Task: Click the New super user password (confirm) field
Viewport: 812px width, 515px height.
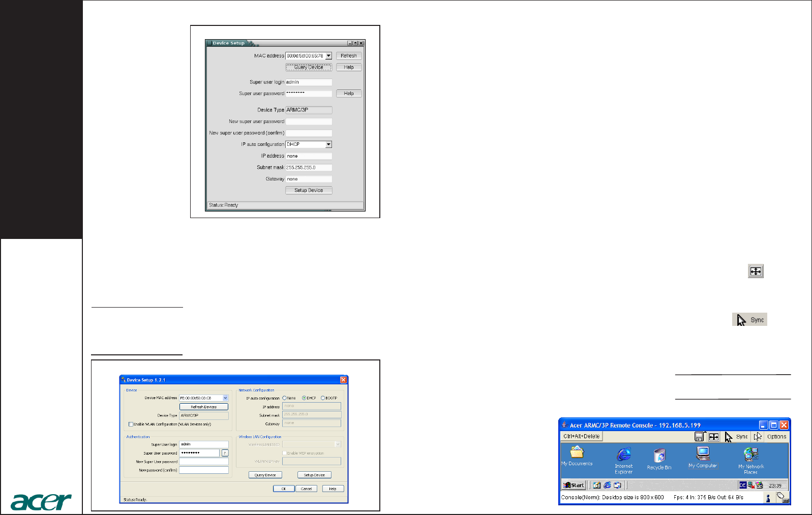Action: [309, 133]
